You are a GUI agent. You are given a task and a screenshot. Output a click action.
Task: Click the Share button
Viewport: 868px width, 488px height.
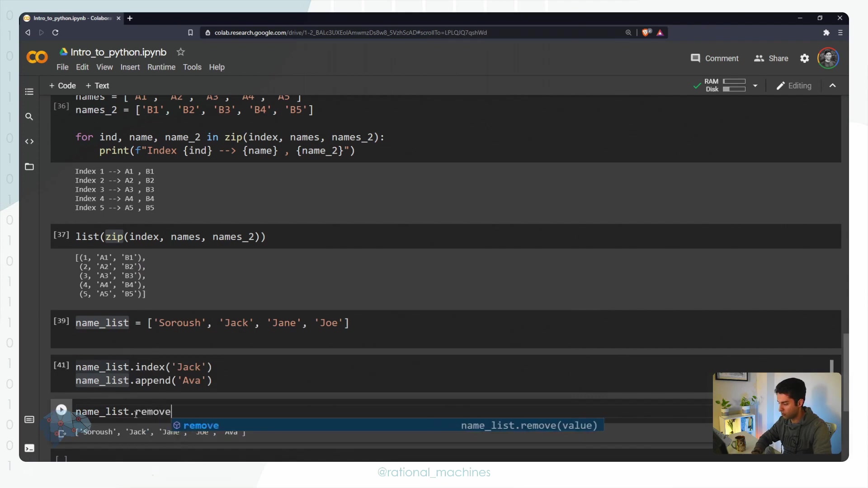tap(771, 58)
